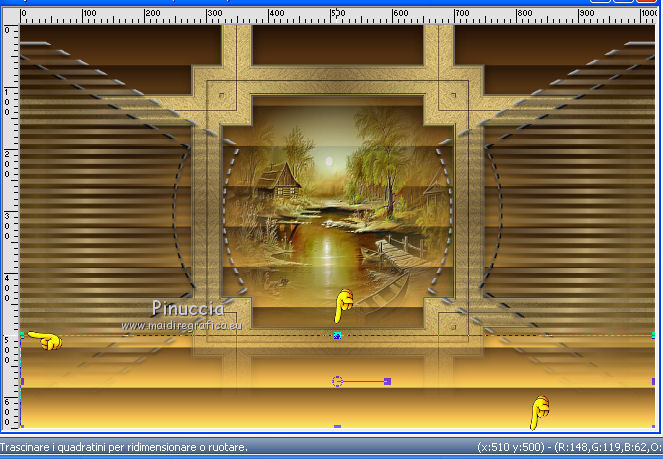The width and height of the screenshot is (663, 459).
Task: Click the horizontal ruler at the 500 mark
Action: coord(332,17)
